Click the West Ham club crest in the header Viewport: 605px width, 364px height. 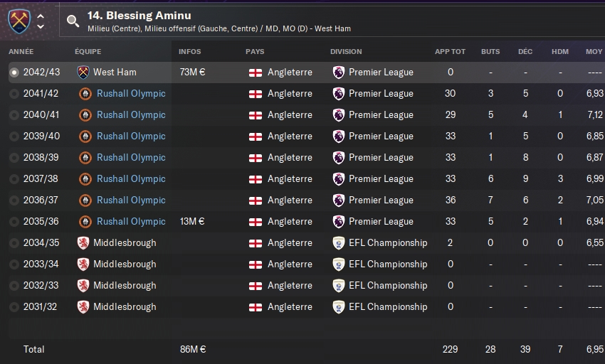tap(19, 21)
